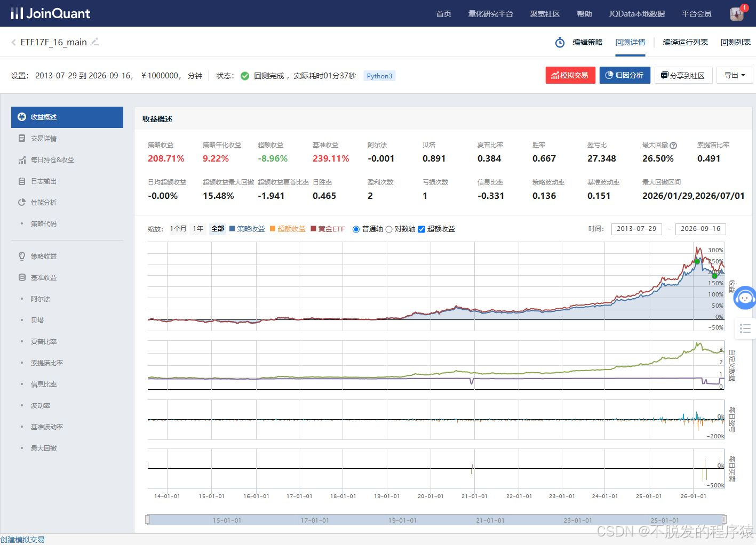Click the 每日持仓&收益 chart icon

pyautogui.click(x=22, y=159)
